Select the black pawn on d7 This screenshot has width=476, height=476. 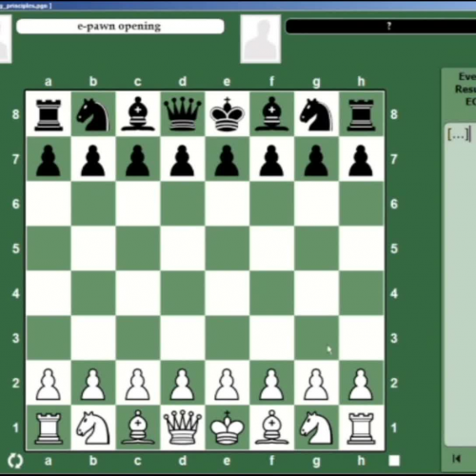tap(182, 161)
